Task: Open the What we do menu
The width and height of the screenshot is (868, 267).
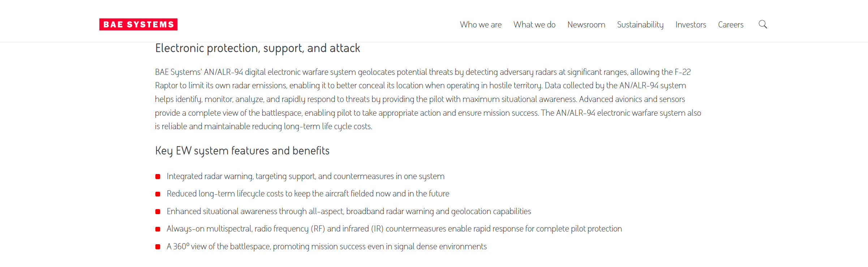Action: pyautogui.click(x=534, y=25)
